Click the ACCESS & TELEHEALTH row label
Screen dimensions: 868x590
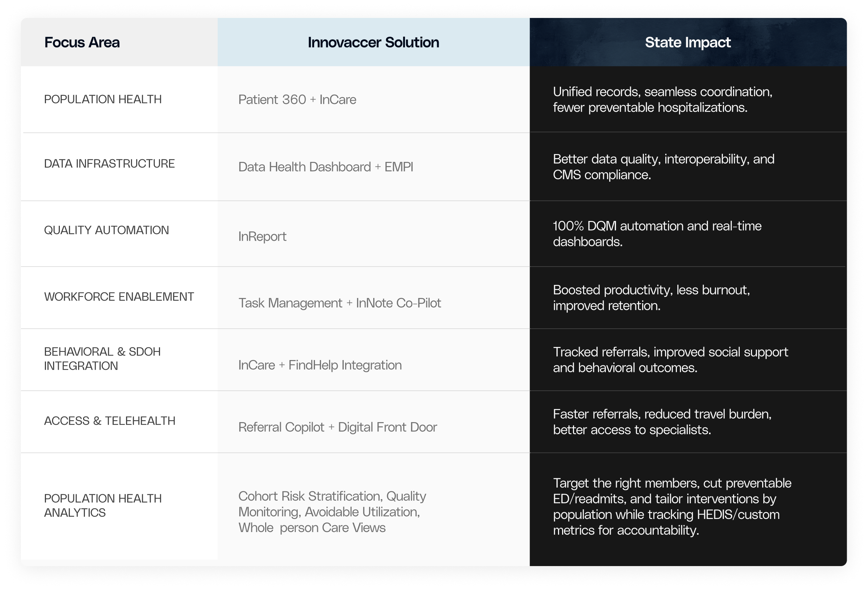(x=110, y=421)
